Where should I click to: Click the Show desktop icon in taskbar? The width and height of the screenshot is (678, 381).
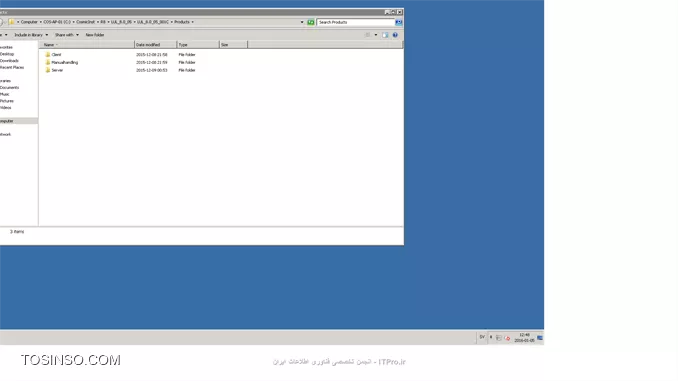(x=540, y=338)
